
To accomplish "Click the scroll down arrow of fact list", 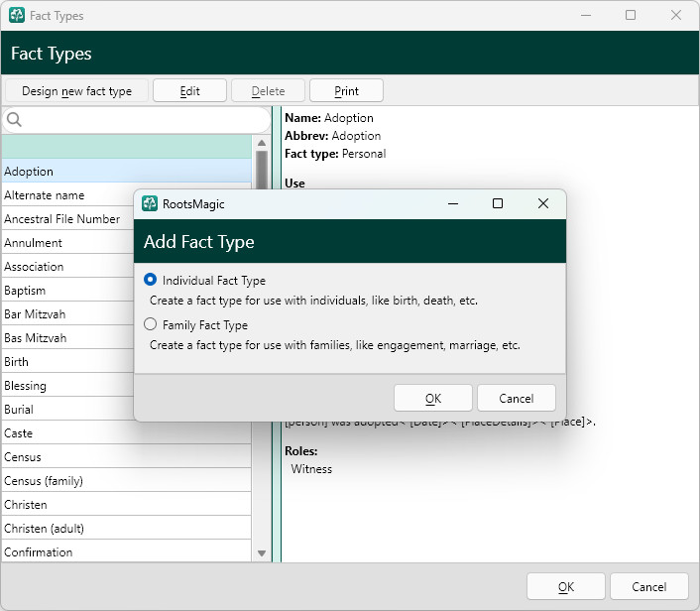I will point(262,553).
